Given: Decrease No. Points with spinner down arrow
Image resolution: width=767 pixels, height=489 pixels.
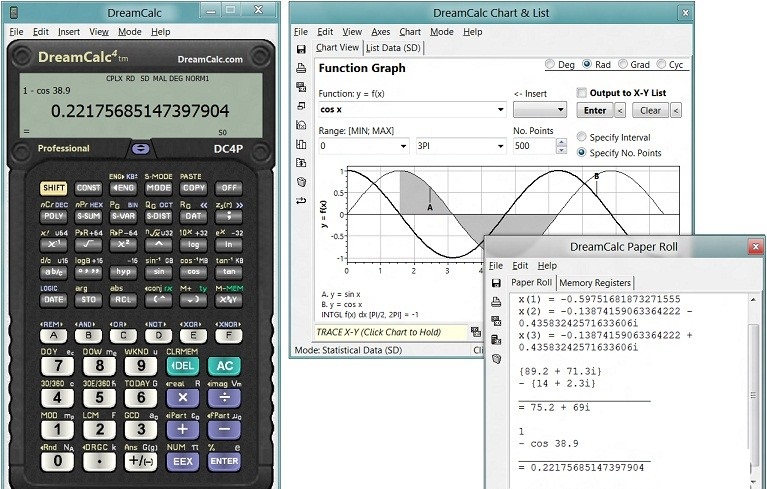Looking at the screenshot, I should (562, 150).
